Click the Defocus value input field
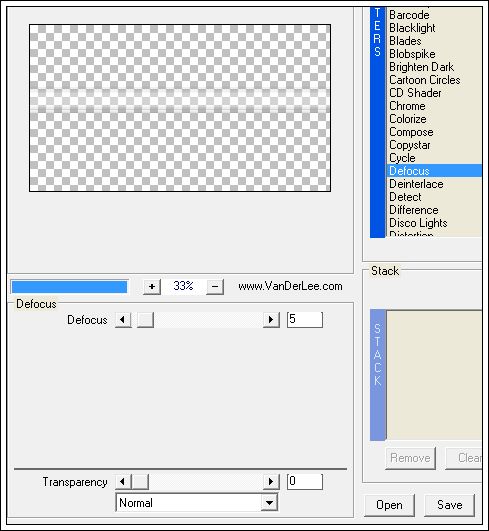 click(x=305, y=320)
